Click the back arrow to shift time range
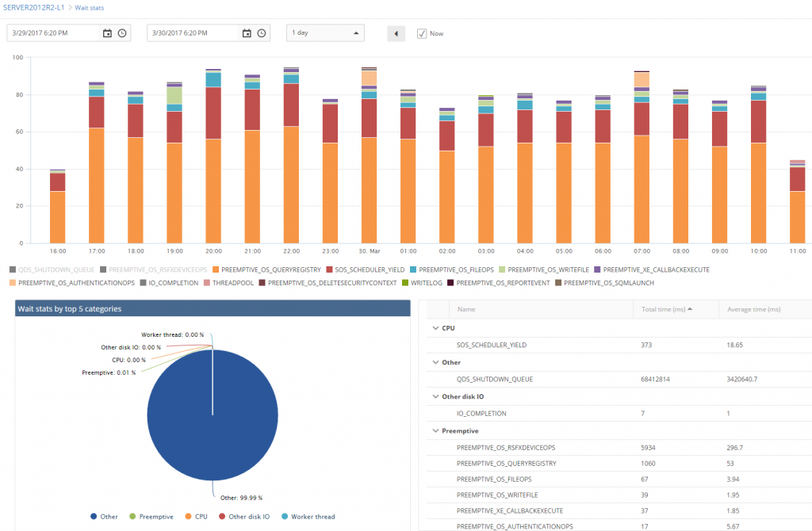This screenshot has width=812, height=531. (396, 33)
